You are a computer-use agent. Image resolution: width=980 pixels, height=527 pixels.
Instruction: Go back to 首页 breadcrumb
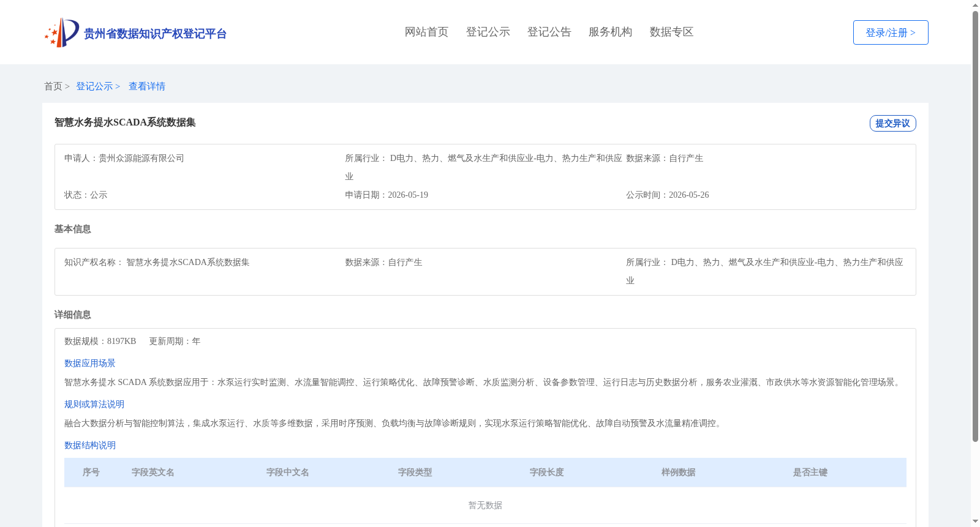(x=53, y=86)
